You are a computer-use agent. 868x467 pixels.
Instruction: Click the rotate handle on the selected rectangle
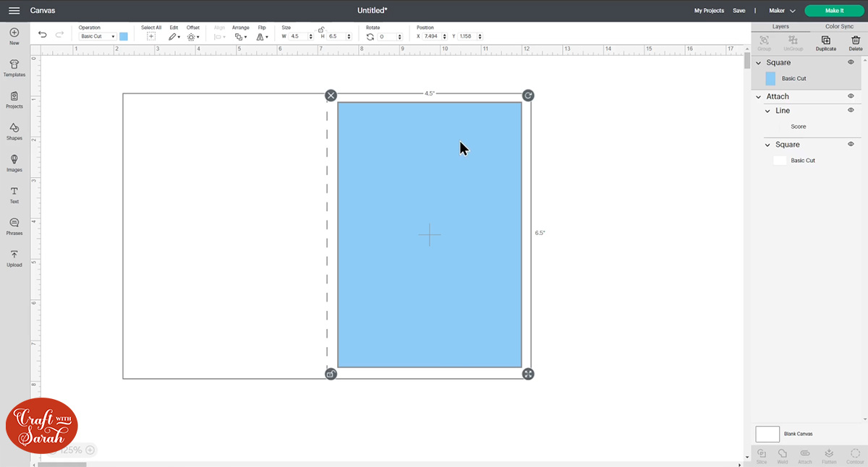pos(528,95)
